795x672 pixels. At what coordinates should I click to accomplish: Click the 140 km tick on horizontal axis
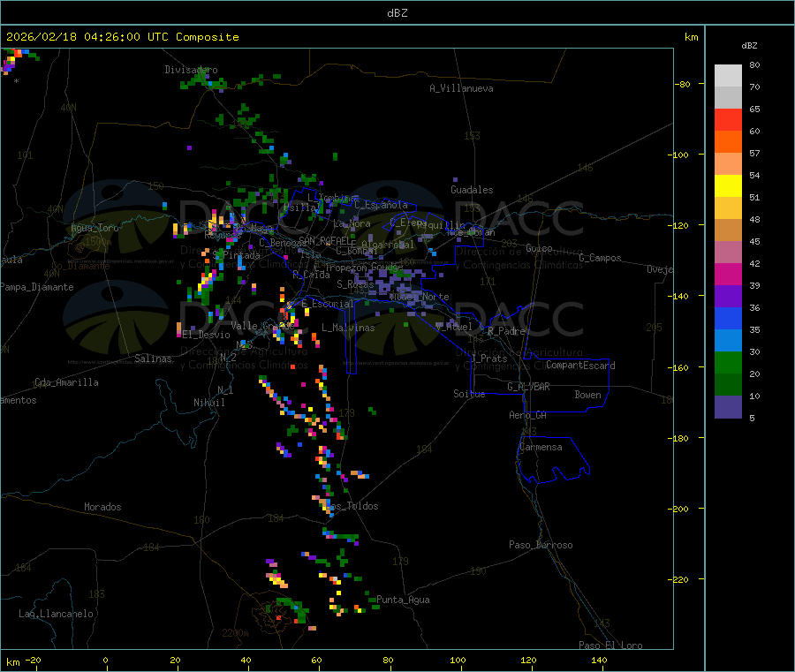599,661
